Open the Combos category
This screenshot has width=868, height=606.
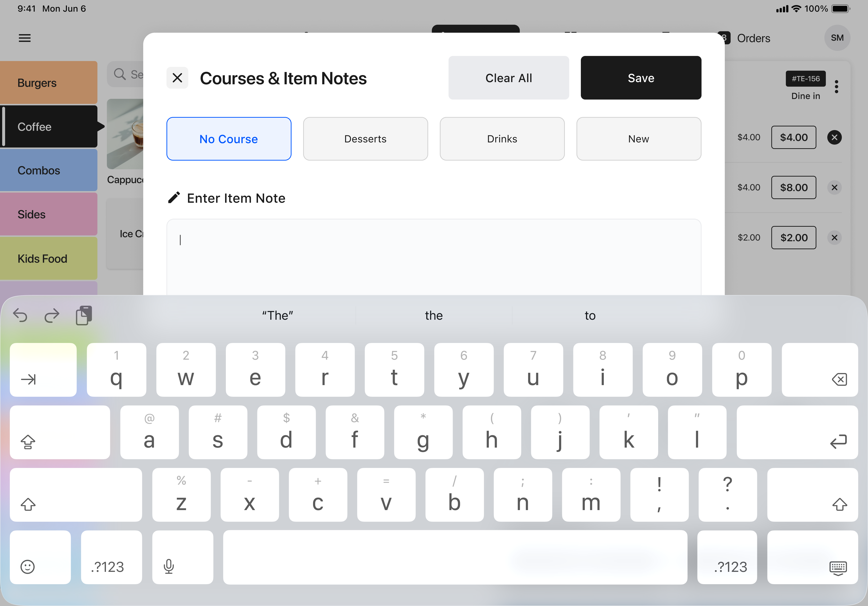[48, 170]
